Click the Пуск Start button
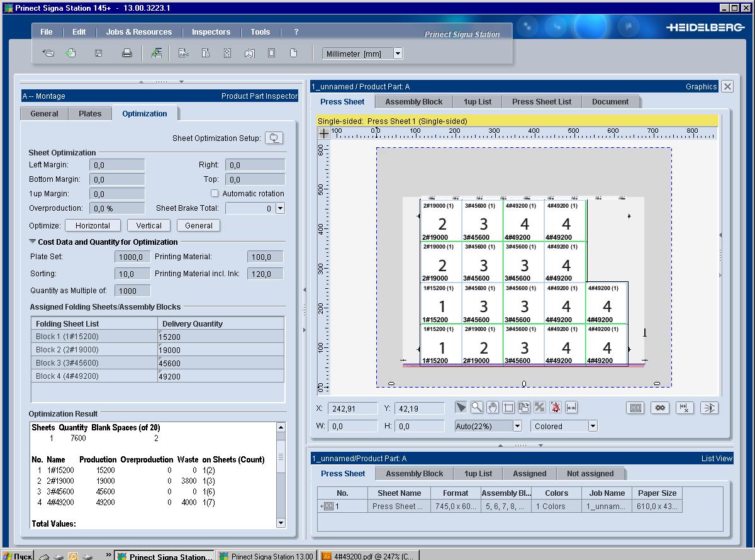755x560 pixels. click(18, 556)
